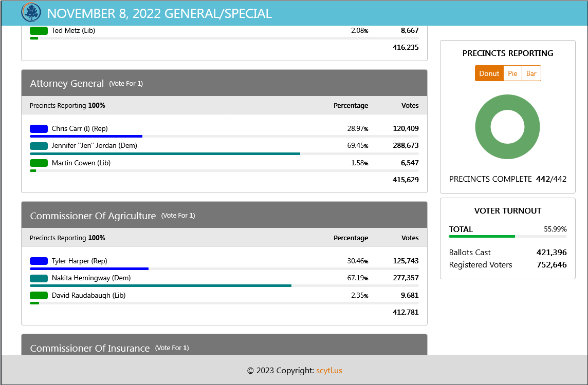
Task: Click the total 416,235 above Attorney General
Action: 406,48
